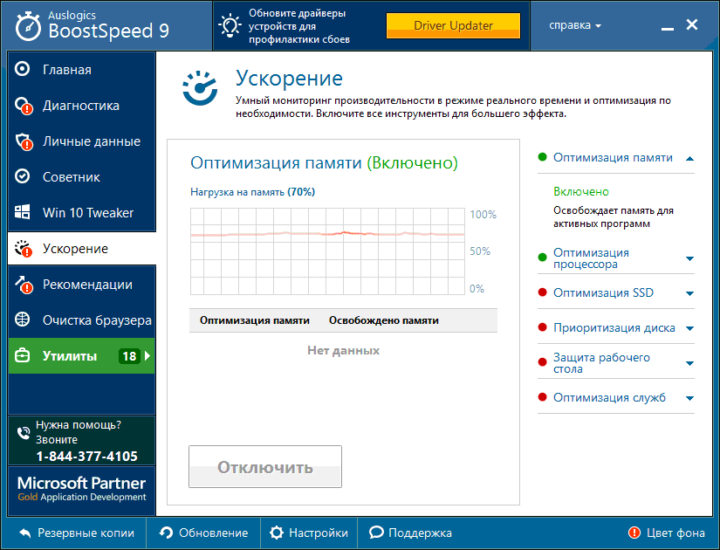Select the Ускорение sidebar tab
This screenshot has width=720, height=550.
80,249
